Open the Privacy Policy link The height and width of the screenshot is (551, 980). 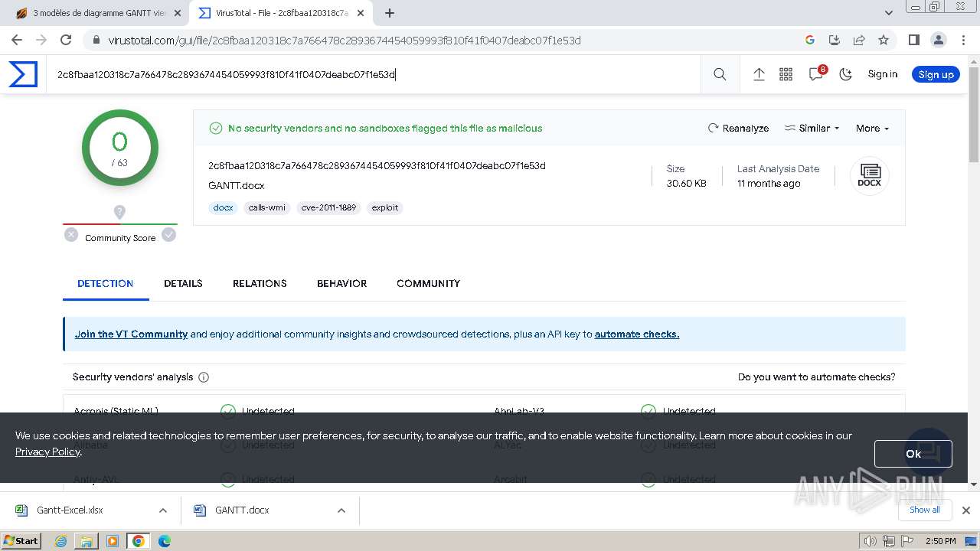tap(47, 452)
